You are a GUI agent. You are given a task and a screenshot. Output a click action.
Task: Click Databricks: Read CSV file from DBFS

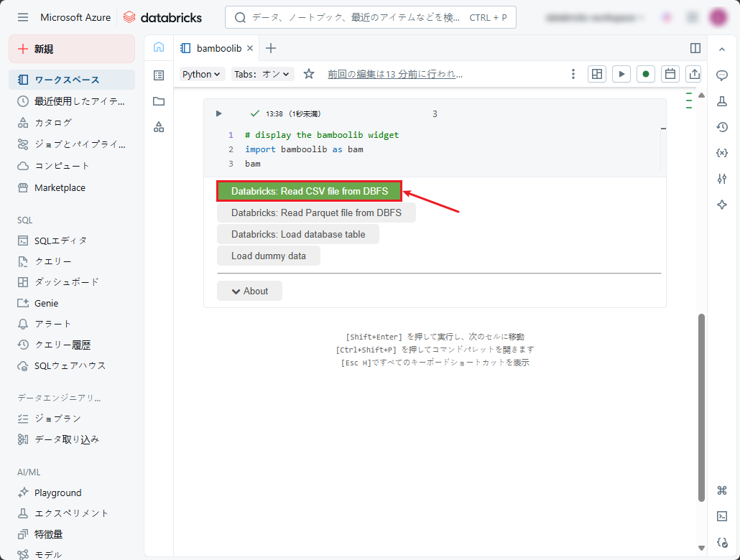click(x=309, y=192)
